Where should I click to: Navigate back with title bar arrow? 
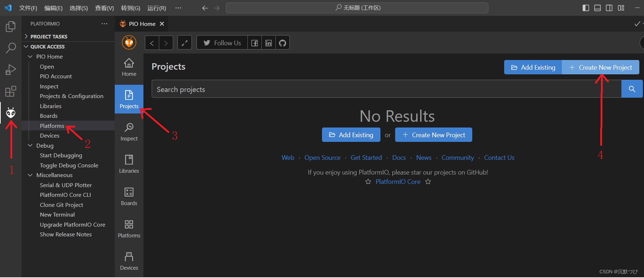(205, 8)
